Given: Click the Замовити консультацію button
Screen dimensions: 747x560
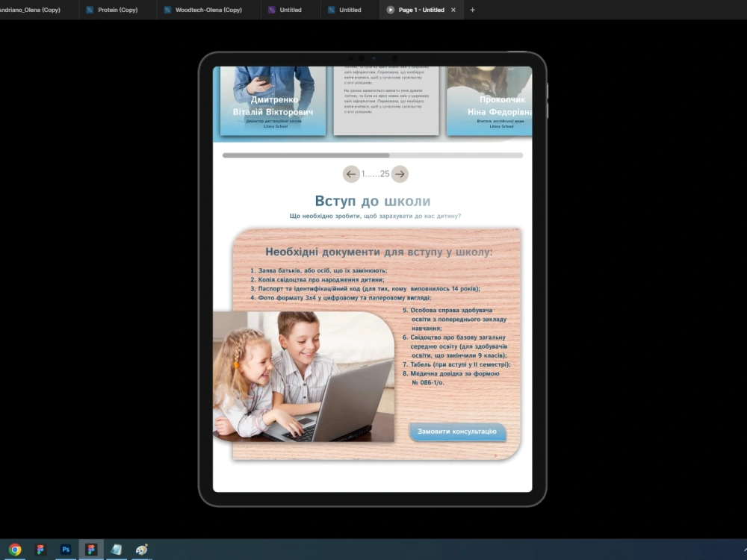Looking at the screenshot, I should pos(457,432).
